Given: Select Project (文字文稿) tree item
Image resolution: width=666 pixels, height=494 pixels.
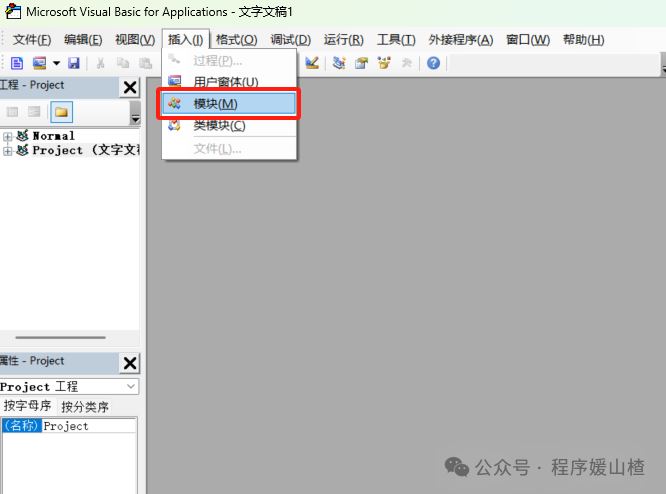Looking at the screenshot, I should (86, 150).
